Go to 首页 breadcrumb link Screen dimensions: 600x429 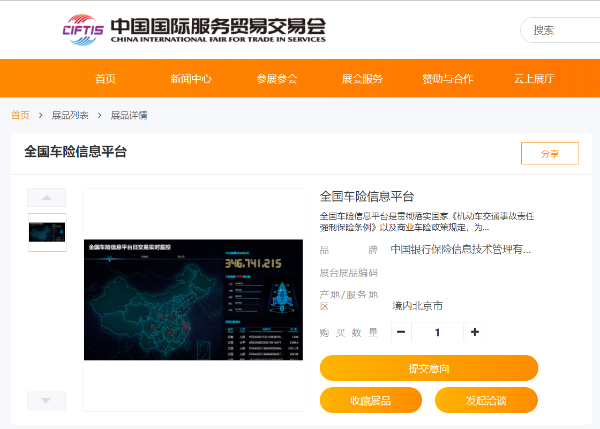point(20,115)
